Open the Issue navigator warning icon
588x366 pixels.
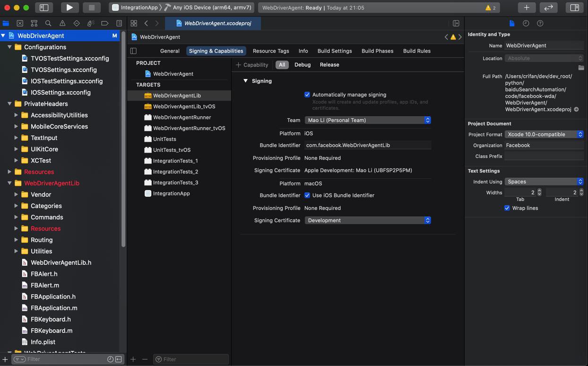(x=62, y=23)
